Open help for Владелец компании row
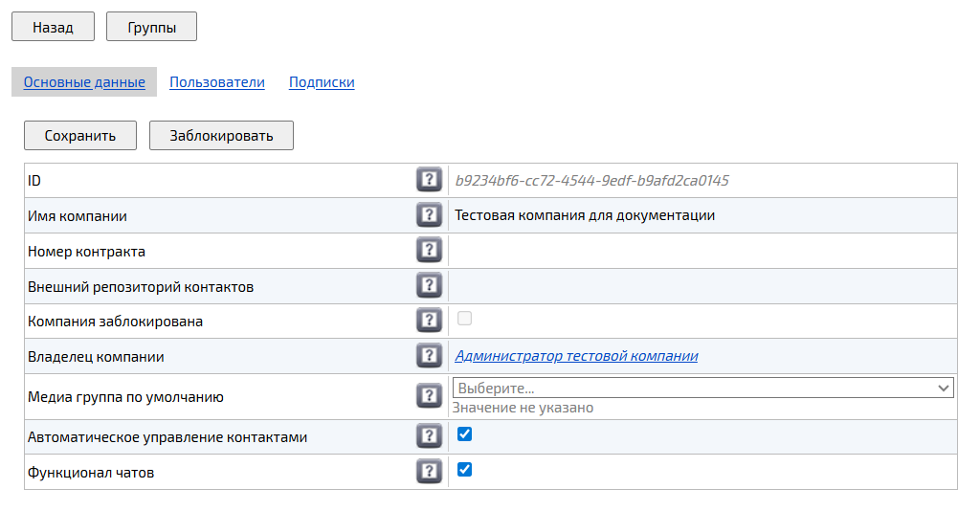Viewport: 980px width, 511px height. click(x=429, y=356)
